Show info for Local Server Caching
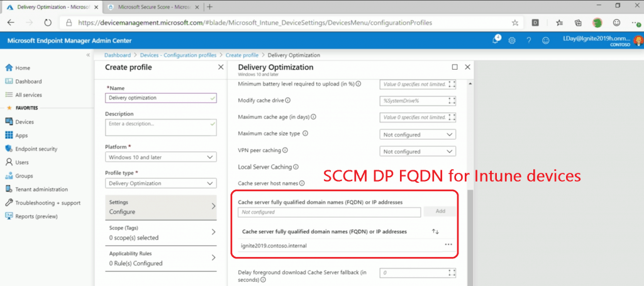 296,167
